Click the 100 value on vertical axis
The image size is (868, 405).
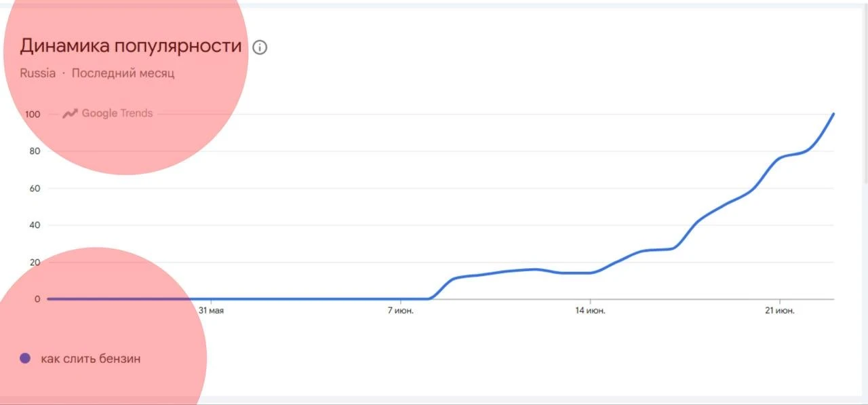tap(33, 115)
